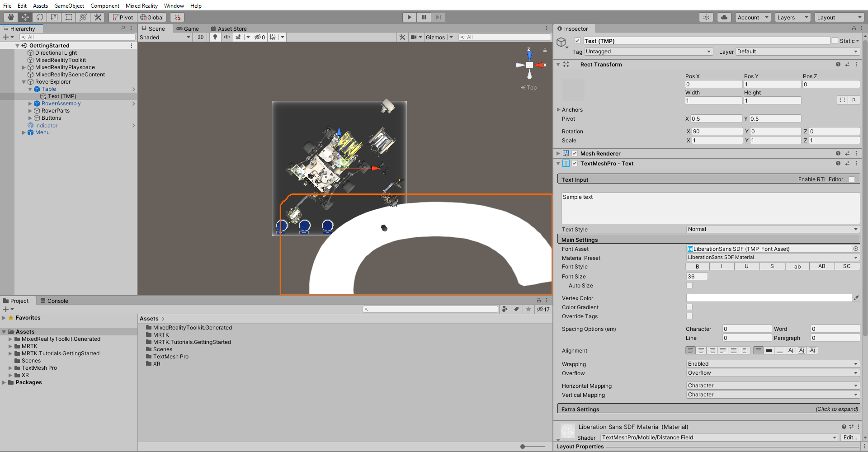Select the Scale tool
Image resolution: width=868 pixels, height=452 pixels.
[54, 17]
